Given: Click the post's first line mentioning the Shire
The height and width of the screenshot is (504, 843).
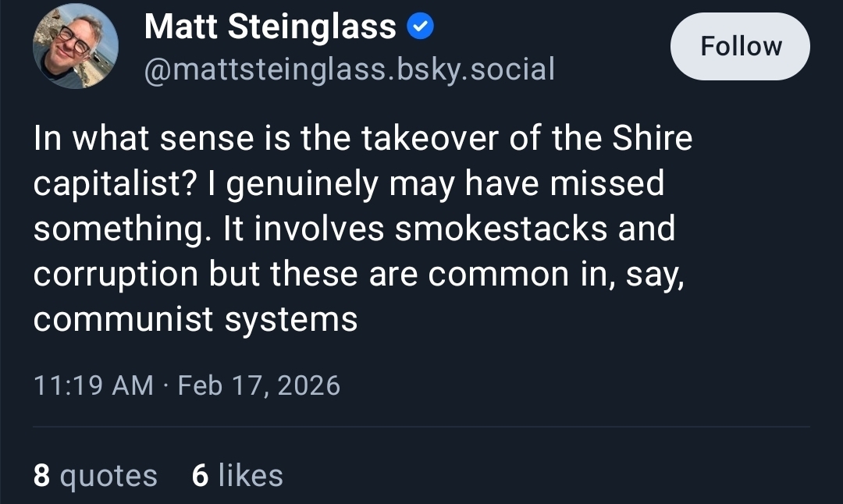Looking at the screenshot, I should pyautogui.click(x=363, y=139).
